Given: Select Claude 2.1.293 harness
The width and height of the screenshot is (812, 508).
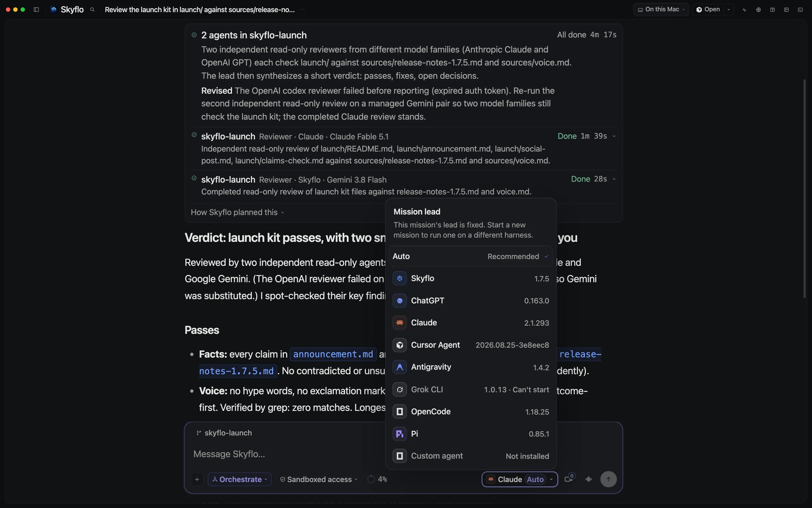Looking at the screenshot, I should click(x=471, y=323).
